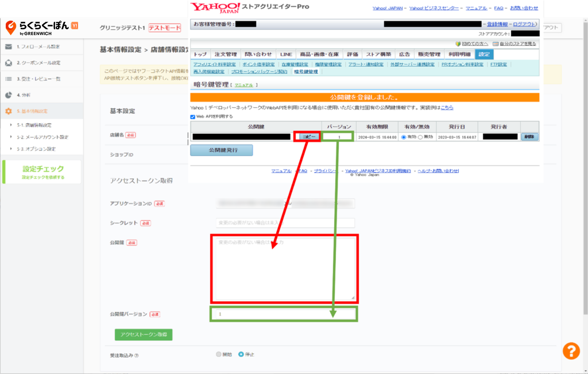Click the 設定チェック button

coord(42,172)
